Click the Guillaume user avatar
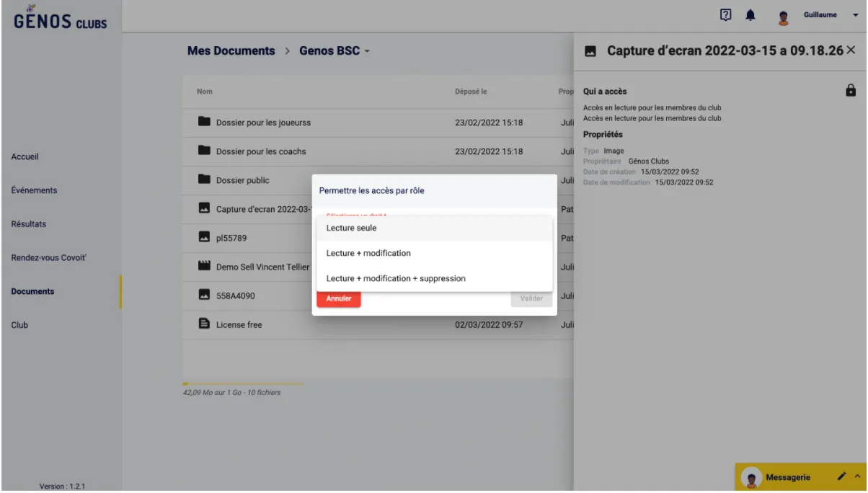 coord(784,17)
